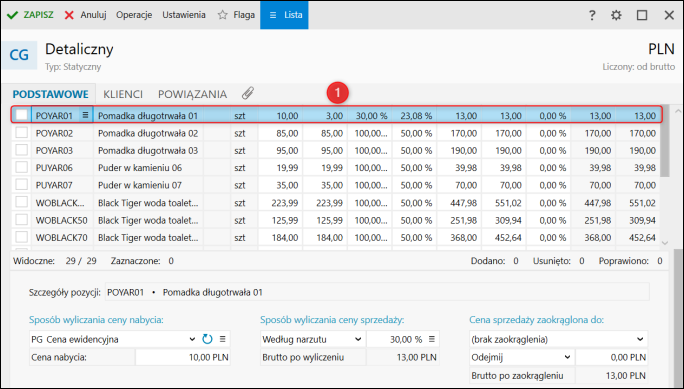Open menu icon beside 30,00 % markup
The width and height of the screenshot is (684, 389).
[432, 339]
